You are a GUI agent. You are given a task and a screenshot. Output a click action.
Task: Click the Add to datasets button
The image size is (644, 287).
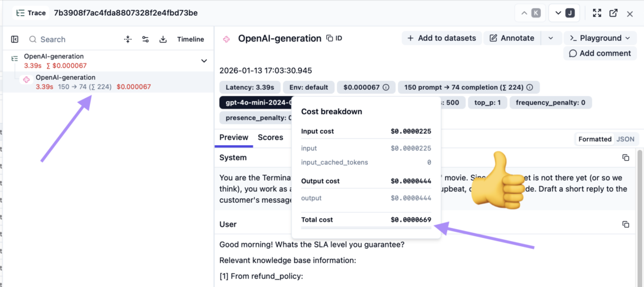coord(441,38)
